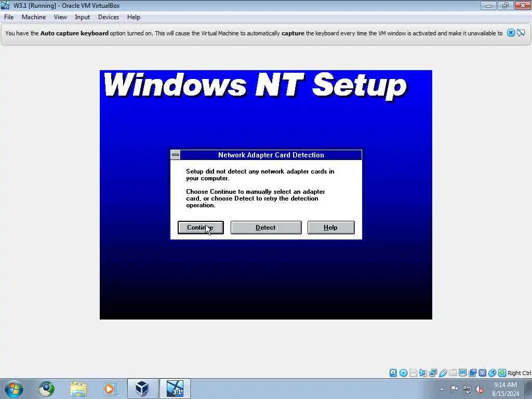Restore down the VirtualBox window
Image resolution: width=532 pixels, height=399 pixels.
point(505,5)
